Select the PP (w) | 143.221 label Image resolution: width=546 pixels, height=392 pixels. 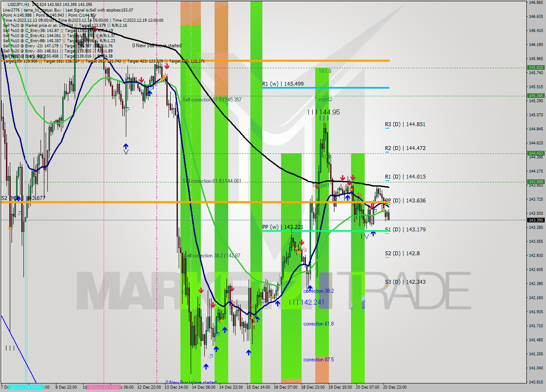pos(283,227)
